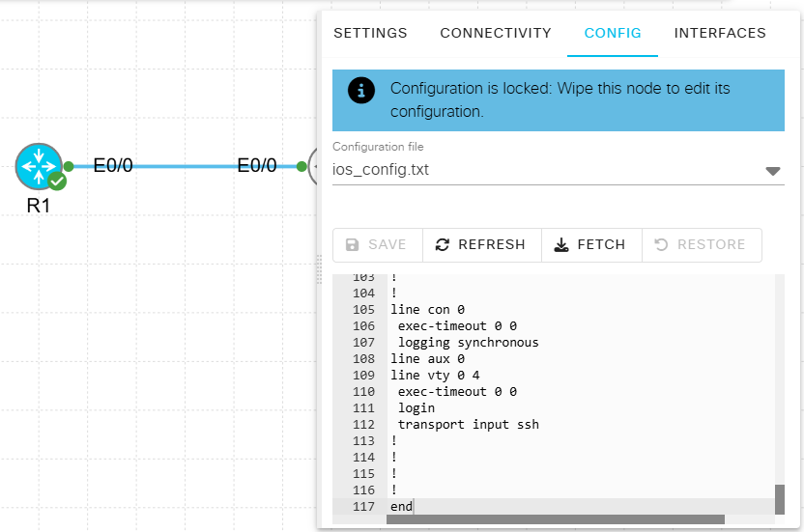This screenshot has height=532, width=804.
Task: Click line 117 containing "end"
Action: tap(401, 507)
